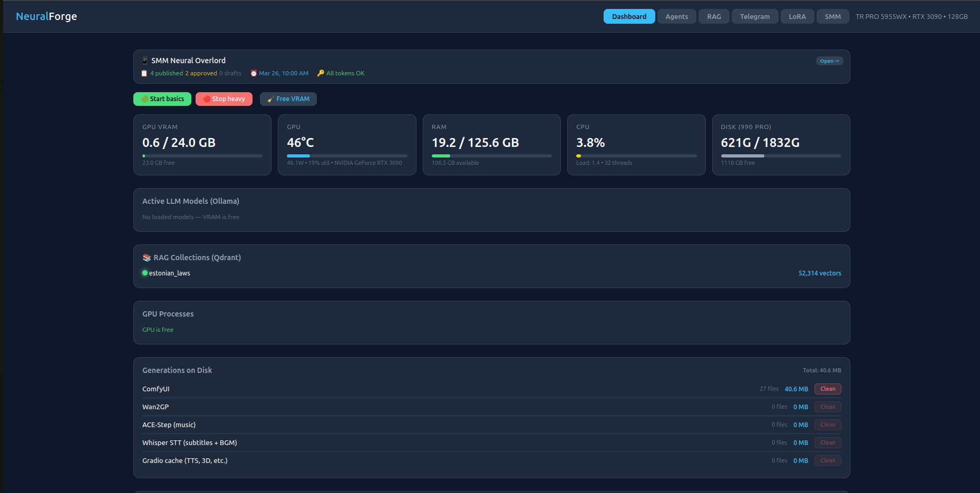Click the 'Total: 40.6 MB' text
980x493 pixels.
822,370
